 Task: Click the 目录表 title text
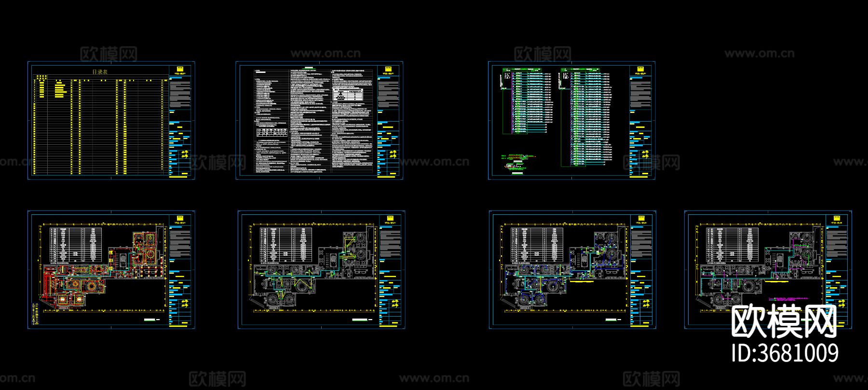[x=100, y=72]
